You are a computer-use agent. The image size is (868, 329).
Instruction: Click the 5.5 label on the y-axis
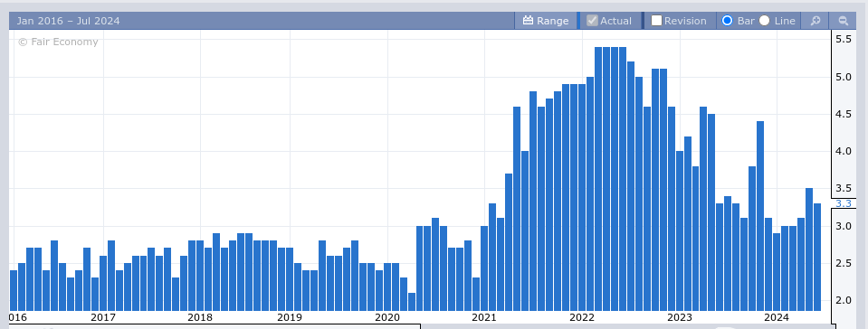[x=844, y=39]
